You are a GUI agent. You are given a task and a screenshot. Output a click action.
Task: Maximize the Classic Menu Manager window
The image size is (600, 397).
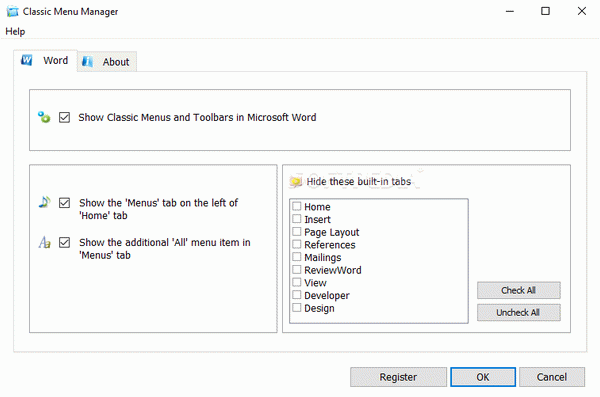[x=545, y=11]
